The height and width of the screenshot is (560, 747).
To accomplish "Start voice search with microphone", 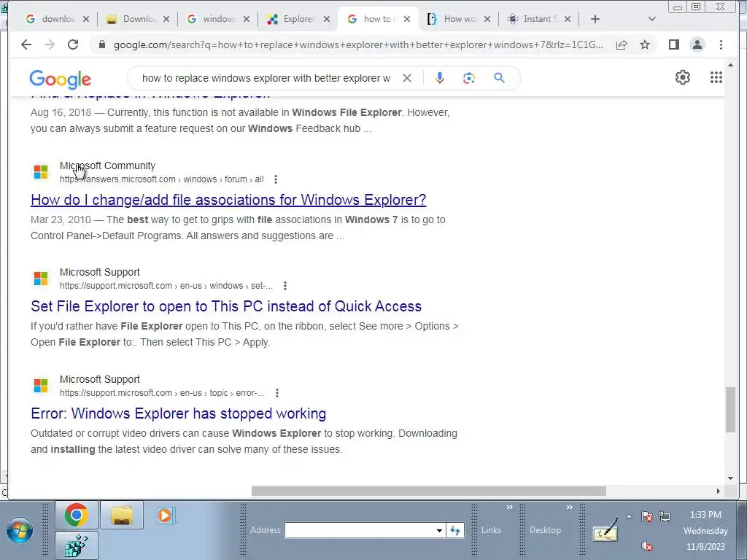I will click(x=439, y=78).
